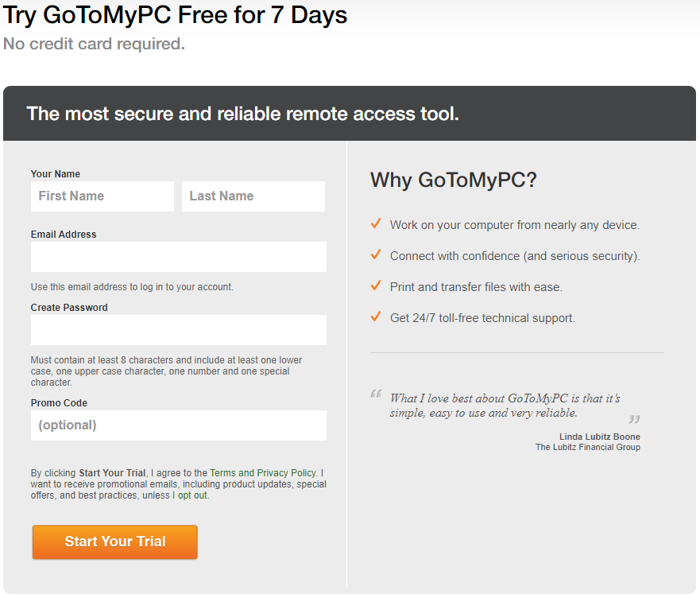Image resolution: width=700 pixels, height=598 pixels.
Task: Click the testimonial quote text
Action: tap(505, 406)
